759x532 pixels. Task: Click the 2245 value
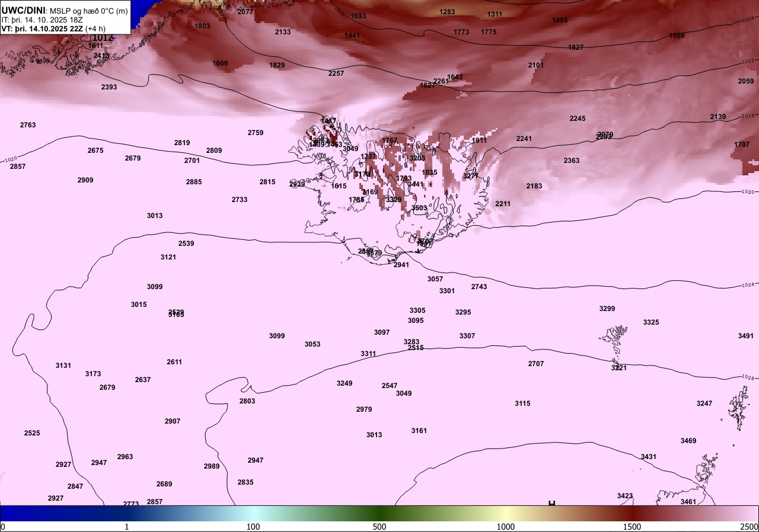578,118
